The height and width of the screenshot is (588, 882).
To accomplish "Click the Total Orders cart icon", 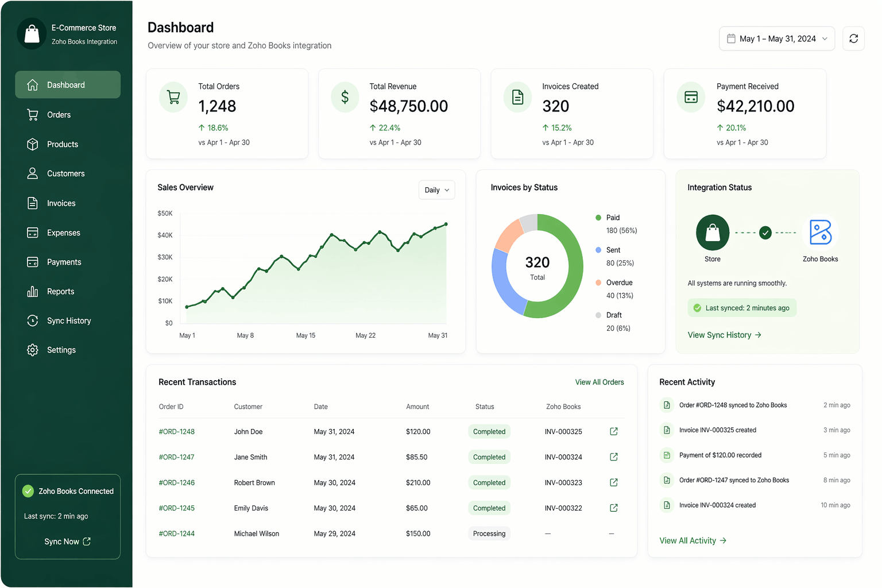I will 173,98.
